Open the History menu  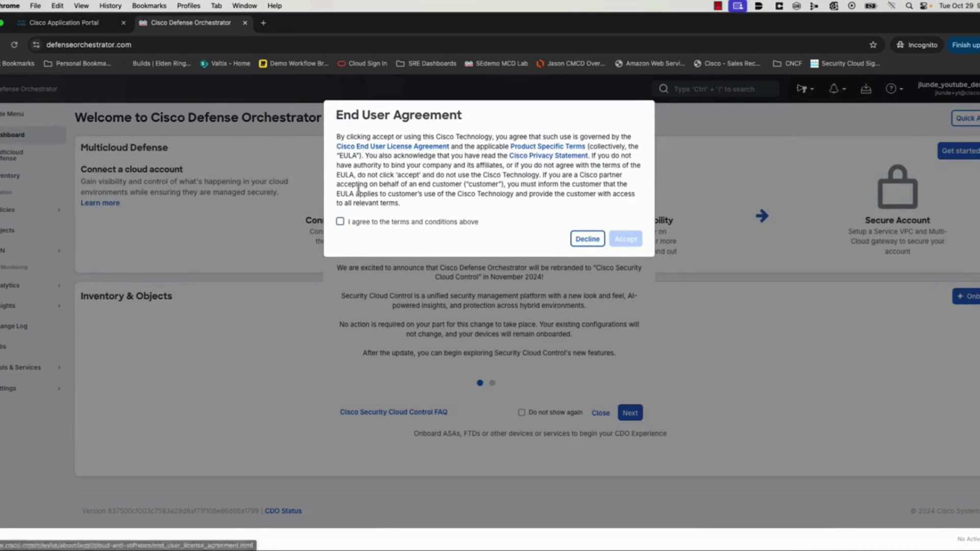pyautogui.click(x=110, y=6)
